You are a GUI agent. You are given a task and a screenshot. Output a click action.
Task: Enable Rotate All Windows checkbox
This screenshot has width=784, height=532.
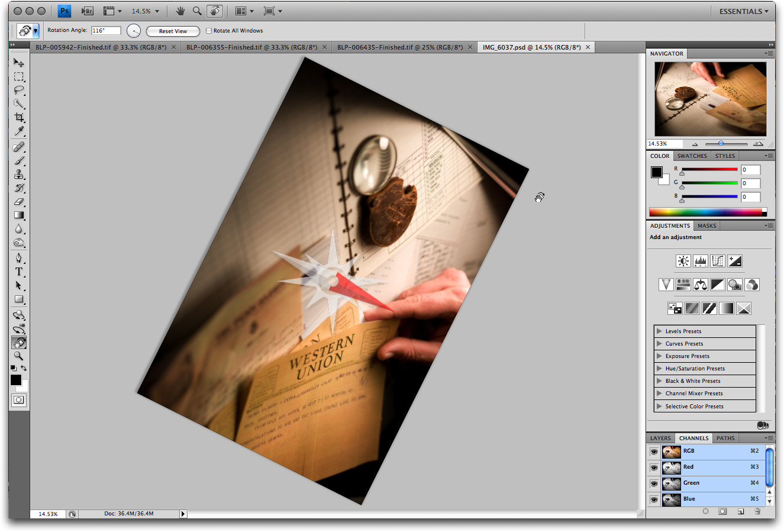pos(209,31)
